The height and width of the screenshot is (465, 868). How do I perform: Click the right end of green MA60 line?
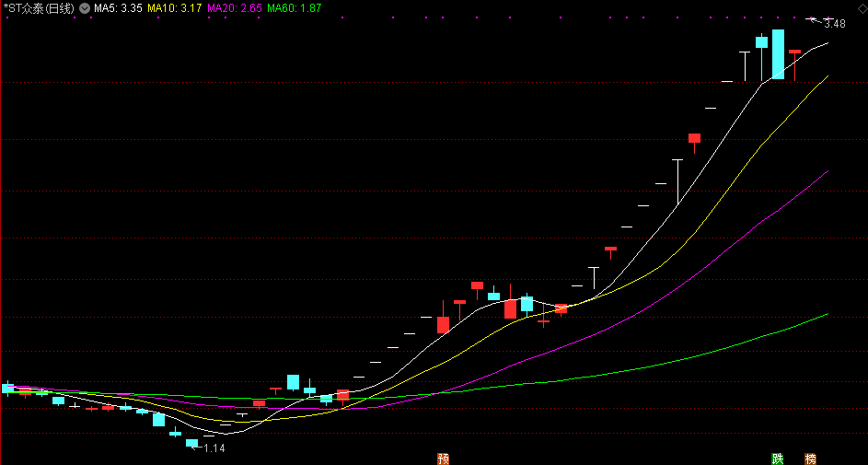(827, 314)
